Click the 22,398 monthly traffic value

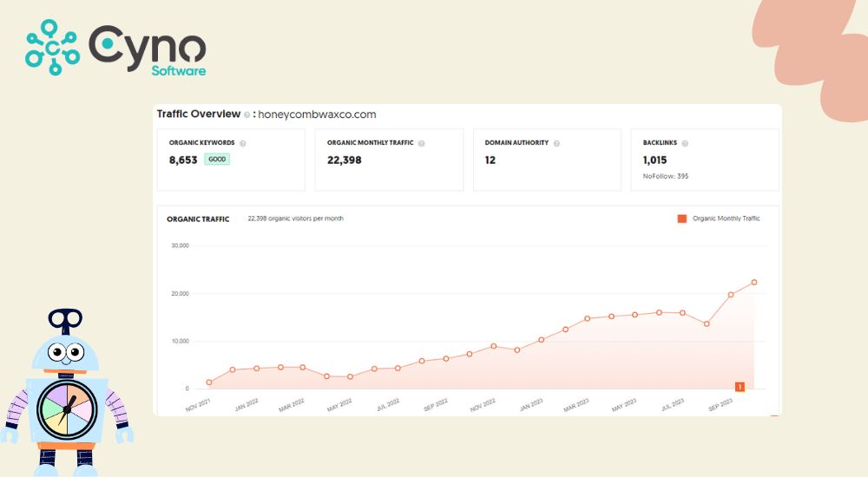pyautogui.click(x=345, y=160)
